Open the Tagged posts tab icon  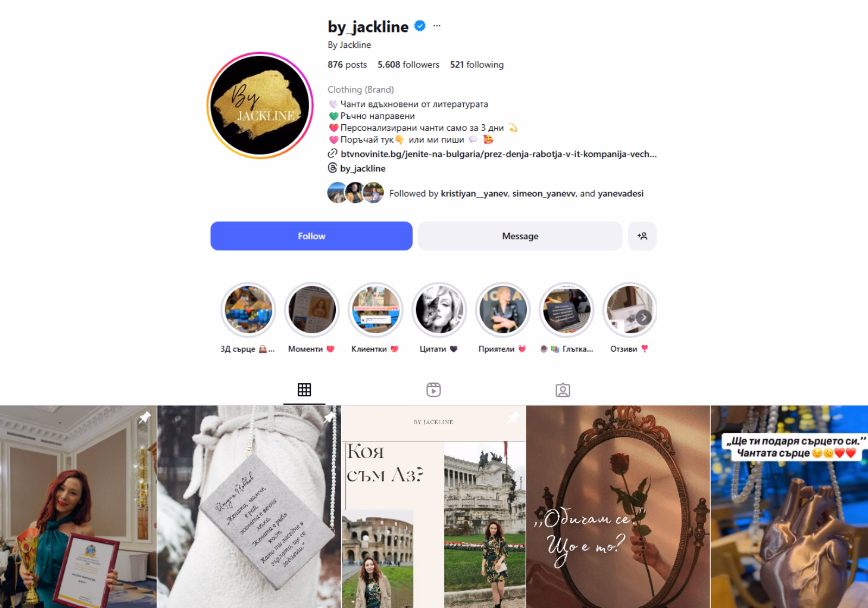[563, 390]
